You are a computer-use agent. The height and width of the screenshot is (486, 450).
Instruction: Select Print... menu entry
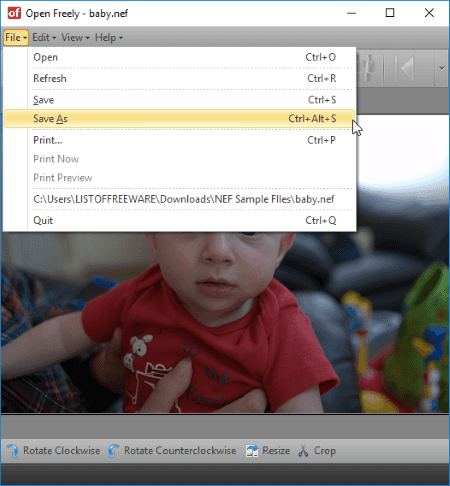179,140
